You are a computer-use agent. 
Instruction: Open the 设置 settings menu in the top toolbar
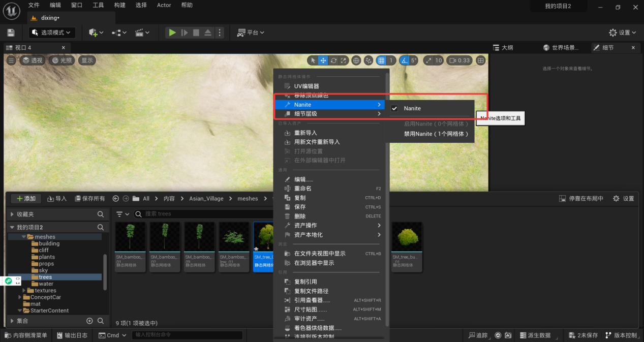click(623, 33)
